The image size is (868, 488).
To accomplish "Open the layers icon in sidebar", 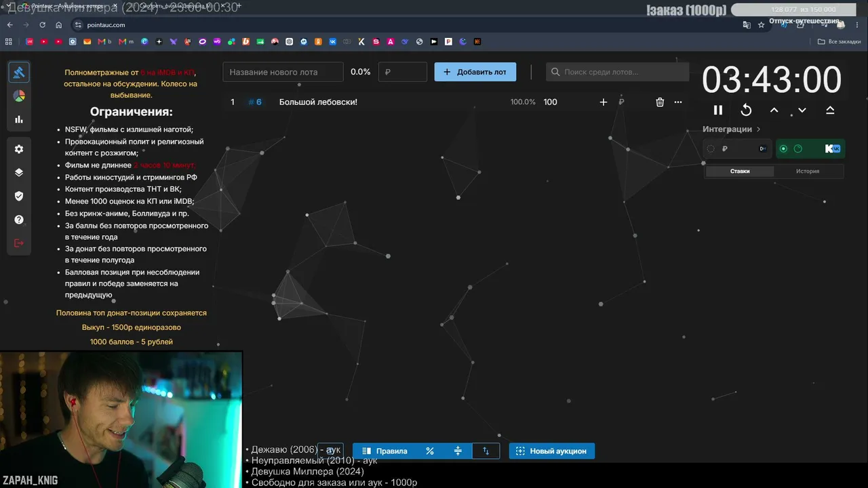I will click(x=19, y=172).
